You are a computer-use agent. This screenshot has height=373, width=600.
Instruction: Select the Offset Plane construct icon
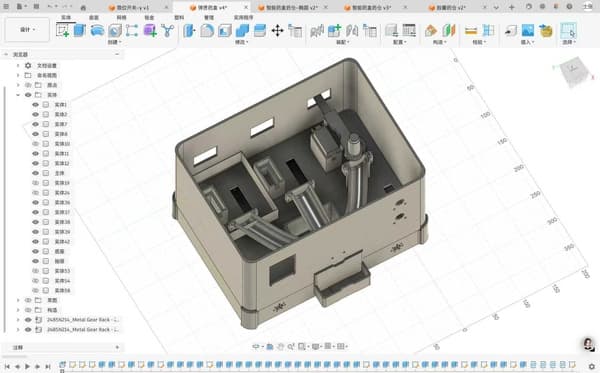coord(431,30)
